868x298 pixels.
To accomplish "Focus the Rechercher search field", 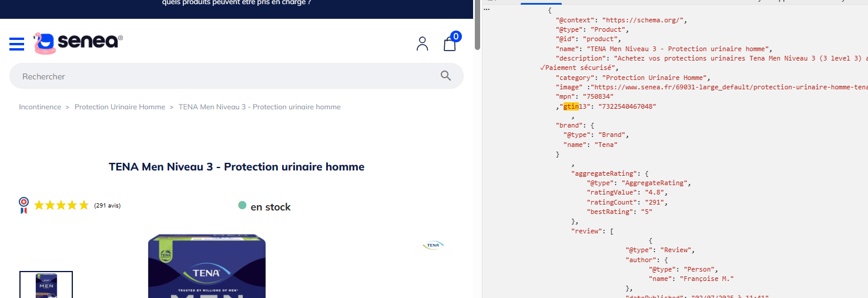I will [236, 76].
